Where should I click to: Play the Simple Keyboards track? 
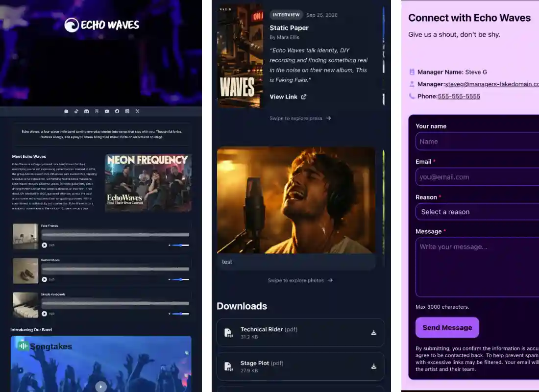click(x=44, y=314)
